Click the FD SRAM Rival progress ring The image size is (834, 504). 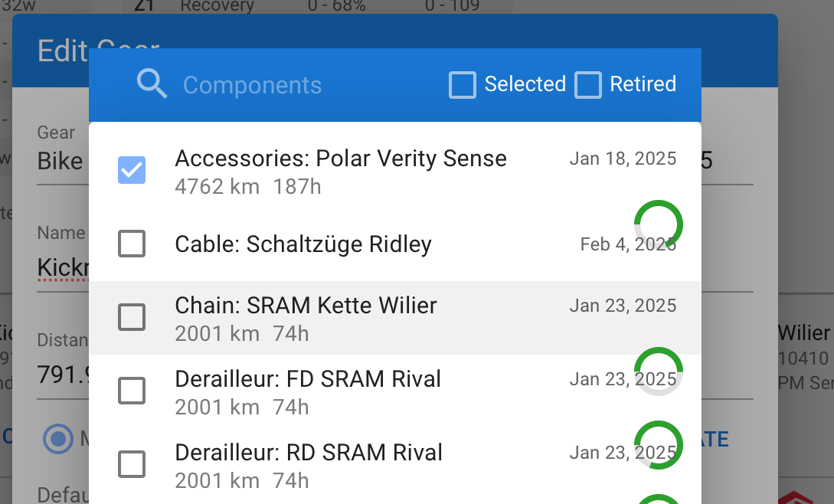(659, 371)
